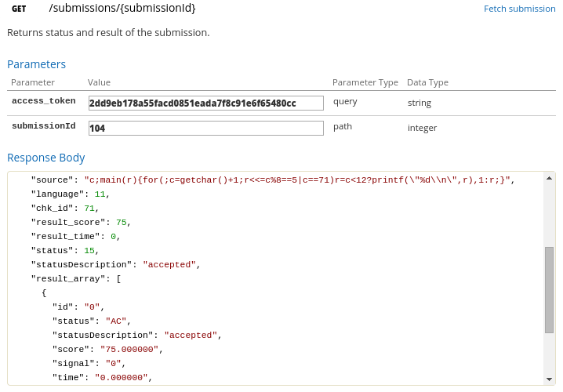The image size is (563, 392).
Task: Click the Parameters section heading
Action: 36,64
